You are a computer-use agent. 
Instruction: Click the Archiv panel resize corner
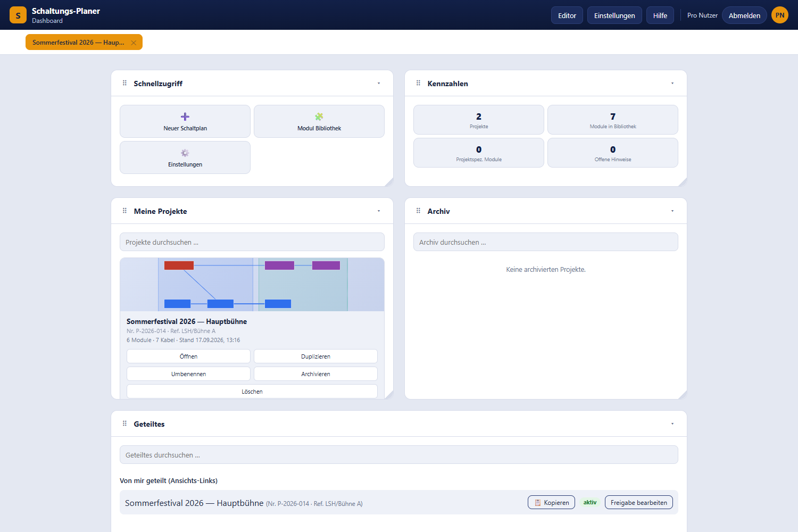[x=683, y=395]
